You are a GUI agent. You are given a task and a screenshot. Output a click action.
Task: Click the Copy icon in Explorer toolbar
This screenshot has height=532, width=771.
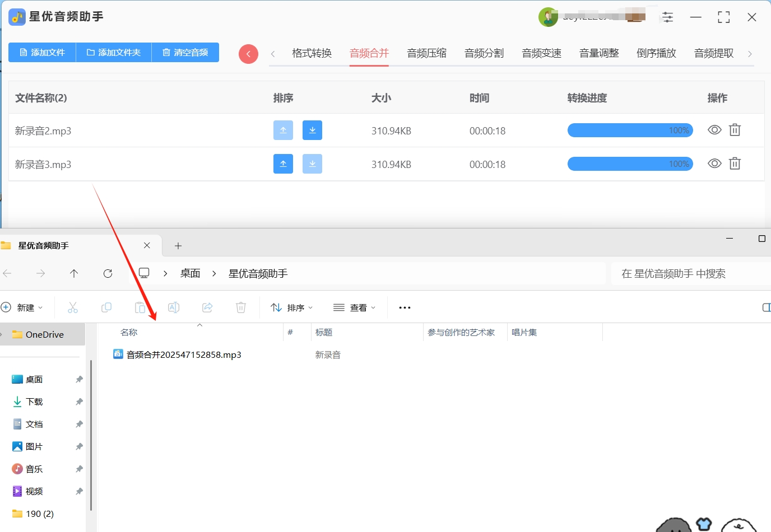click(106, 307)
